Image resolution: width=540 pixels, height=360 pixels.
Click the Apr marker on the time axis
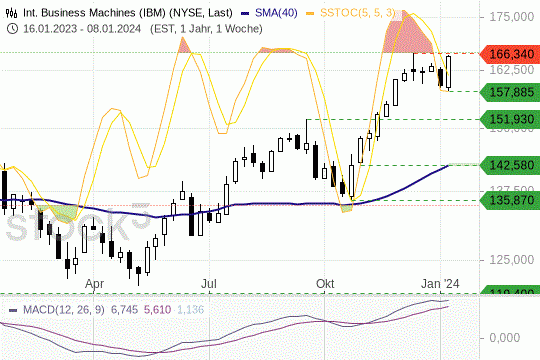point(94,284)
